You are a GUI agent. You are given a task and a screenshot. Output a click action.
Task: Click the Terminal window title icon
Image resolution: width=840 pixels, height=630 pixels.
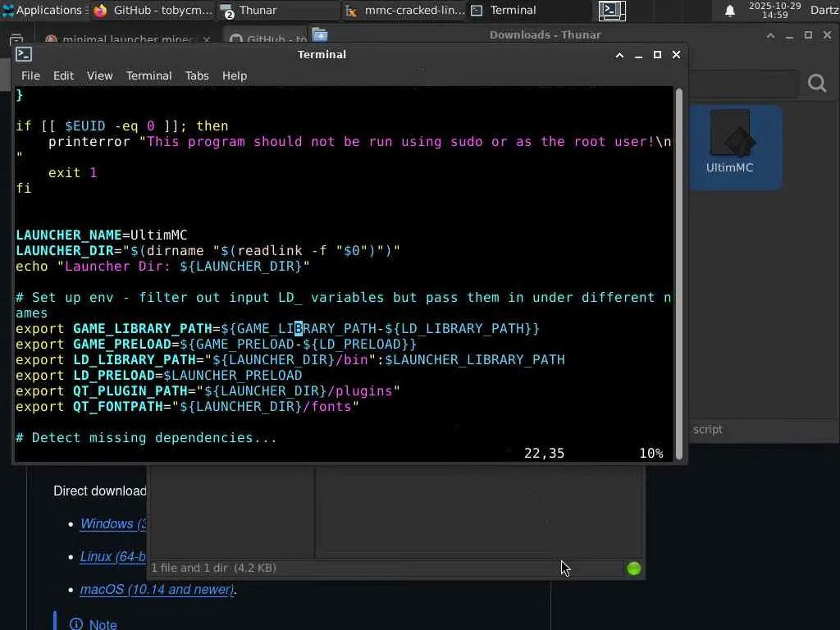24,54
